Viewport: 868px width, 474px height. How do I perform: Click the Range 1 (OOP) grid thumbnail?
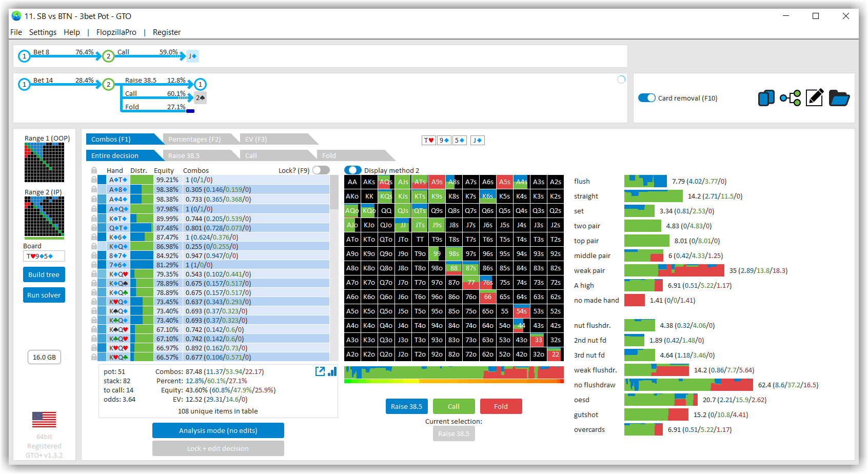pyautogui.click(x=44, y=162)
